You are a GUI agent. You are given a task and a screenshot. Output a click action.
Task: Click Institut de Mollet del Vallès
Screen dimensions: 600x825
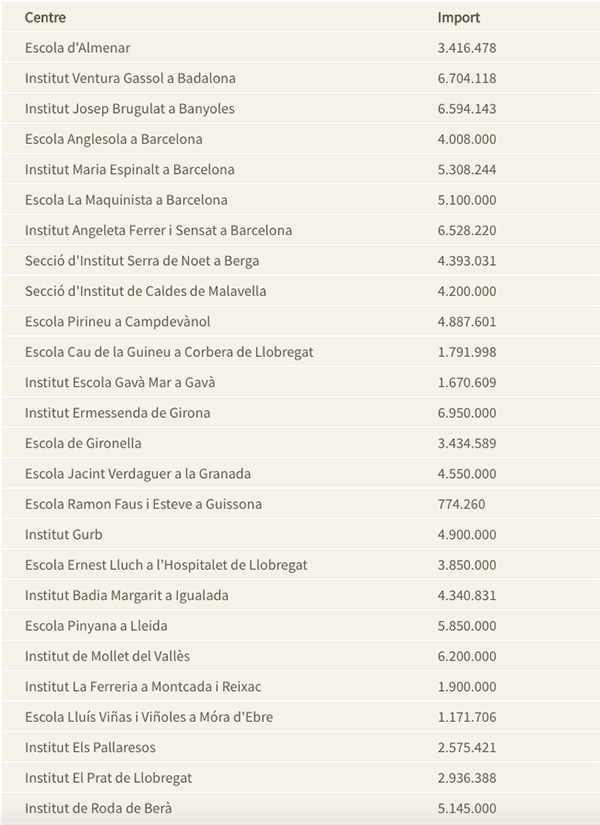107,657
